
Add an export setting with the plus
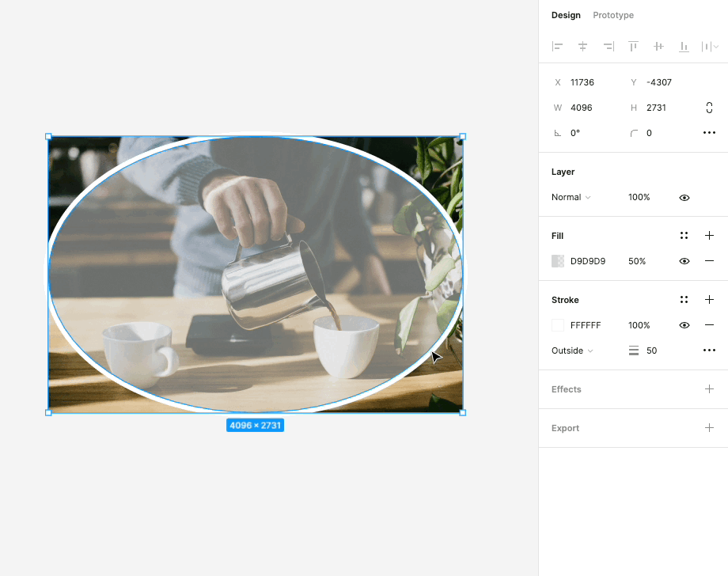coord(709,428)
